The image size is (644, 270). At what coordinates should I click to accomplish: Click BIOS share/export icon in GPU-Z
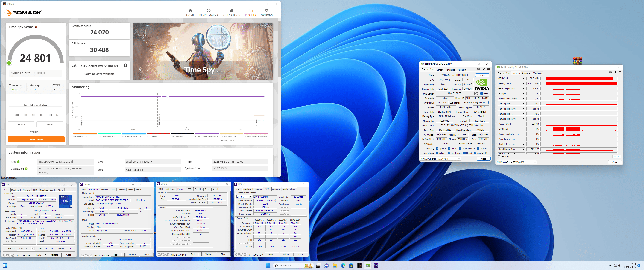[476, 93]
